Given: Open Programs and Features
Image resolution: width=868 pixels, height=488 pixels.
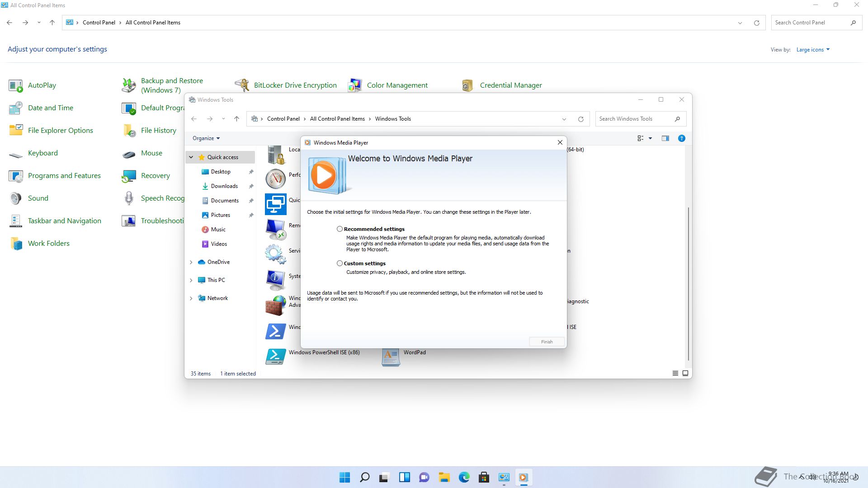Looking at the screenshot, I should (x=55, y=176).
